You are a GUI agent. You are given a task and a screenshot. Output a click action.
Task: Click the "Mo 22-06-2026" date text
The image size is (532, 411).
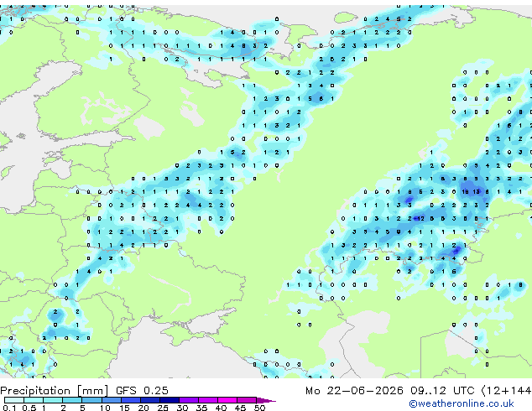tap(354, 391)
